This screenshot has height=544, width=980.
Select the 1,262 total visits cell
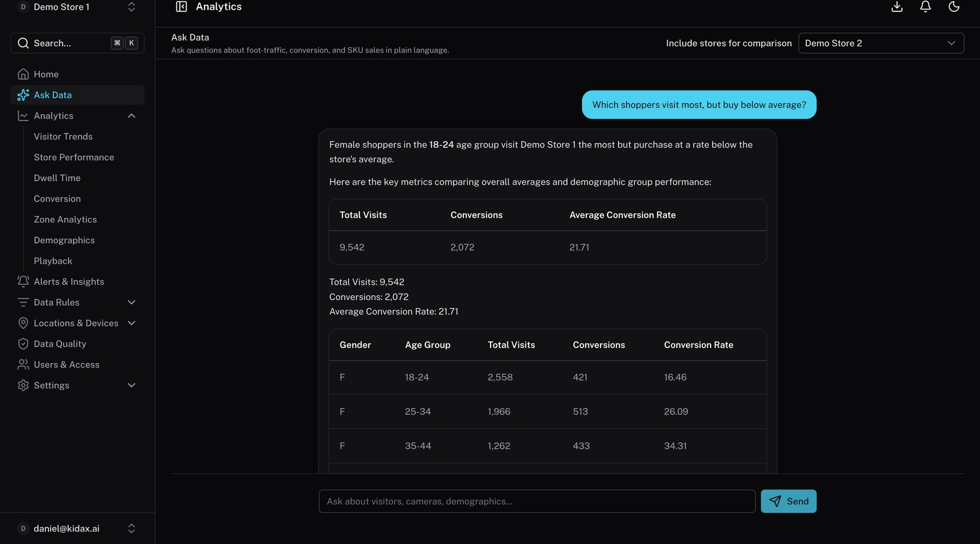pos(499,445)
